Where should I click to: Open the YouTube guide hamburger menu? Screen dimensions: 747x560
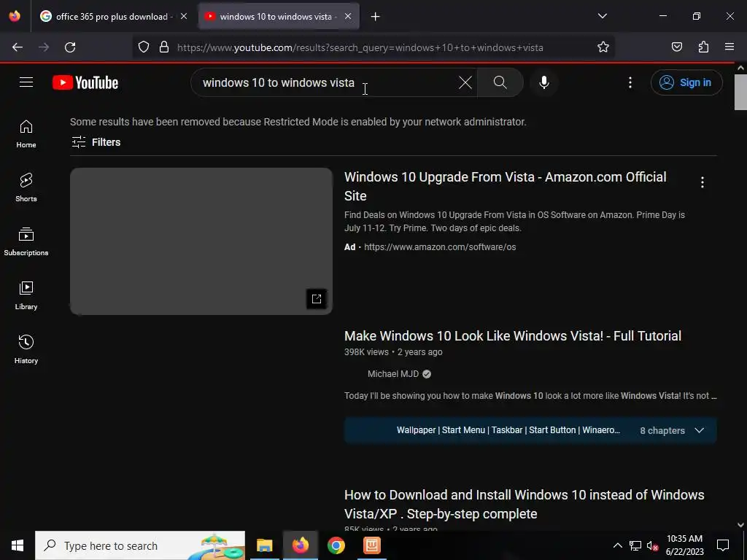point(26,82)
